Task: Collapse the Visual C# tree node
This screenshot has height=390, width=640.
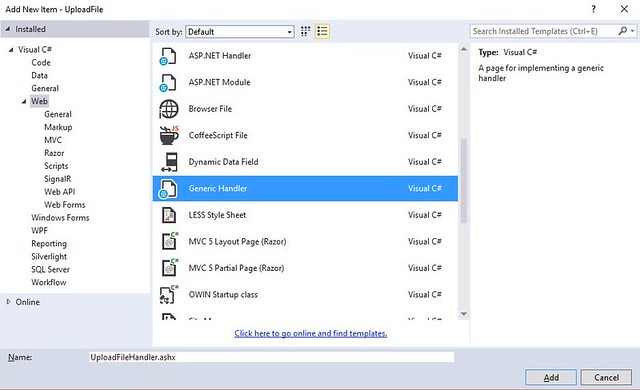Action: tap(11, 50)
